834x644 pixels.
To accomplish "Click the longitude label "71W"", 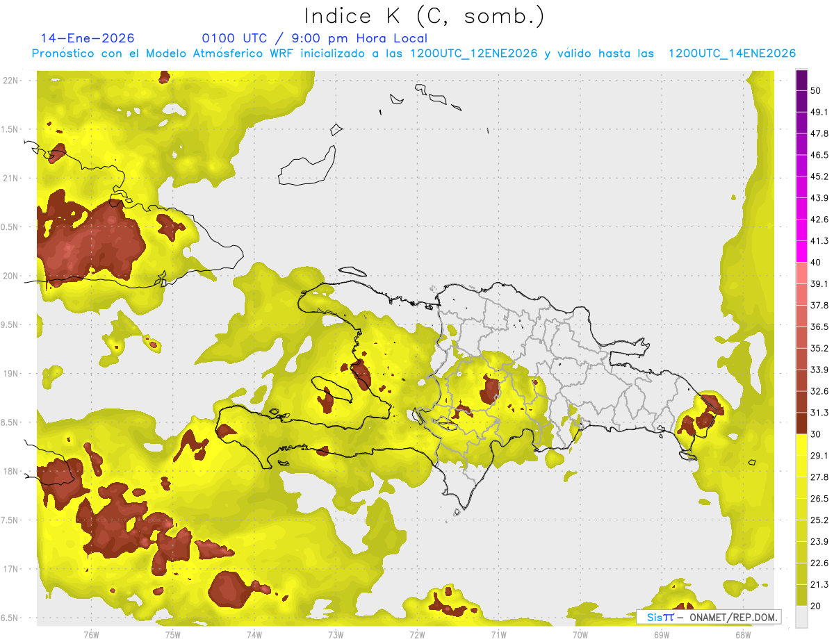I will pyautogui.click(x=498, y=635).
